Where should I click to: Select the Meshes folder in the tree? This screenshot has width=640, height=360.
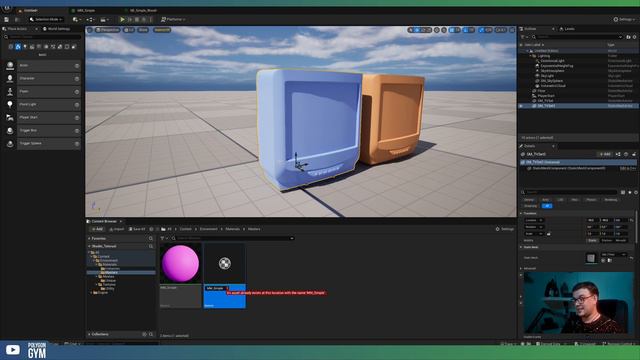[108, 276]
